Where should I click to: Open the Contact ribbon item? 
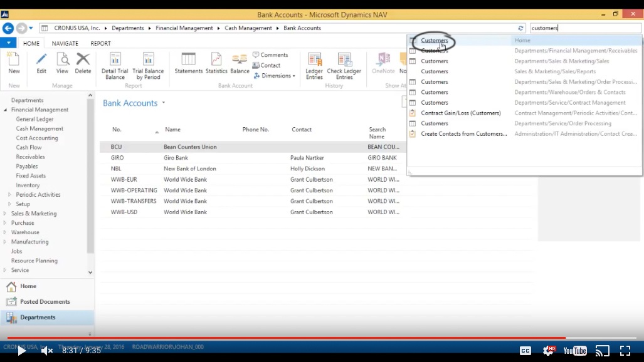click(266, 65)
